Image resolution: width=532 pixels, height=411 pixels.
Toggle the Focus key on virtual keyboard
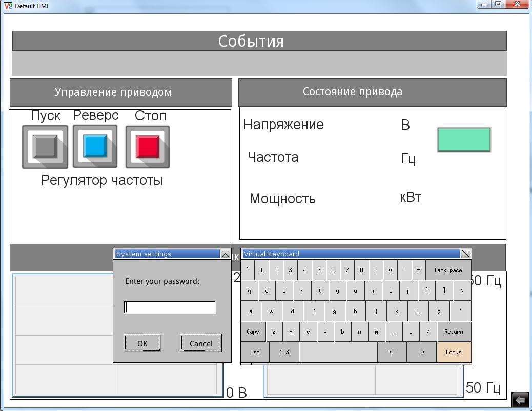tap(454, 352)
